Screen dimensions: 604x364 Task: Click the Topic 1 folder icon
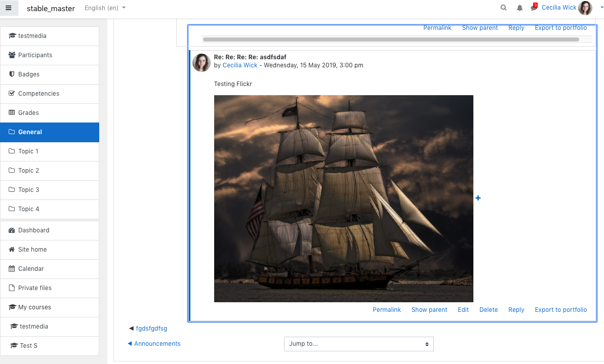12,151
